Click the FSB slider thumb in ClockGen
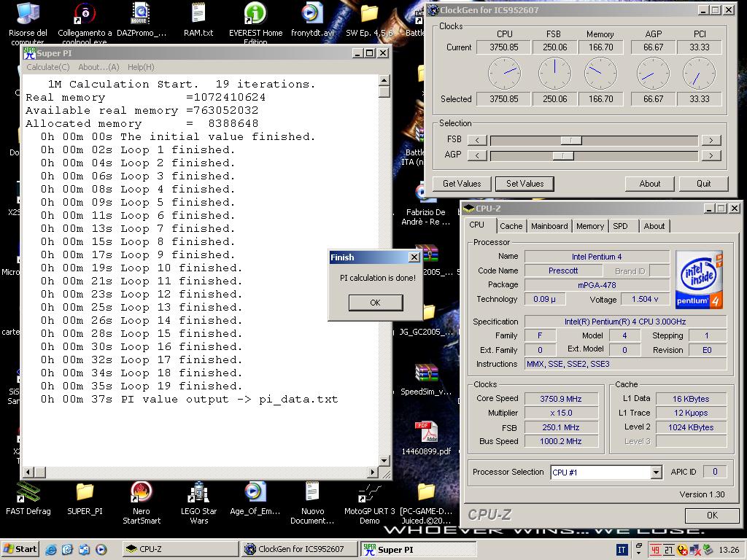 570,140
